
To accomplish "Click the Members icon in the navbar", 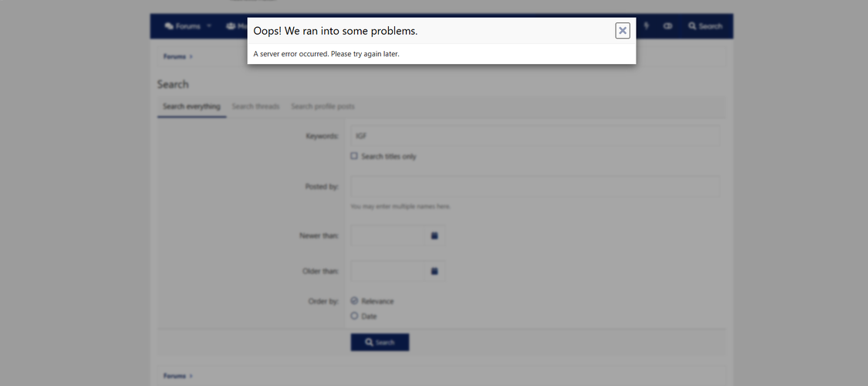I will tap(231, 26).
